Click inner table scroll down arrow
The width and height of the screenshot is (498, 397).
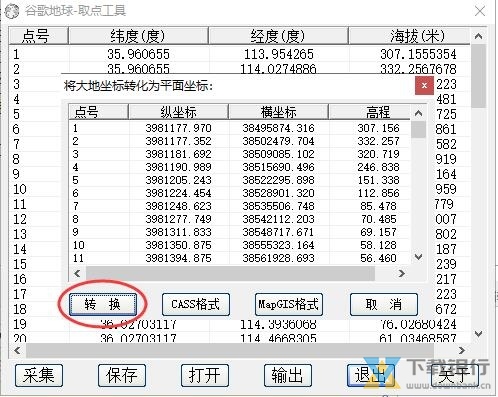pos(419,257)
